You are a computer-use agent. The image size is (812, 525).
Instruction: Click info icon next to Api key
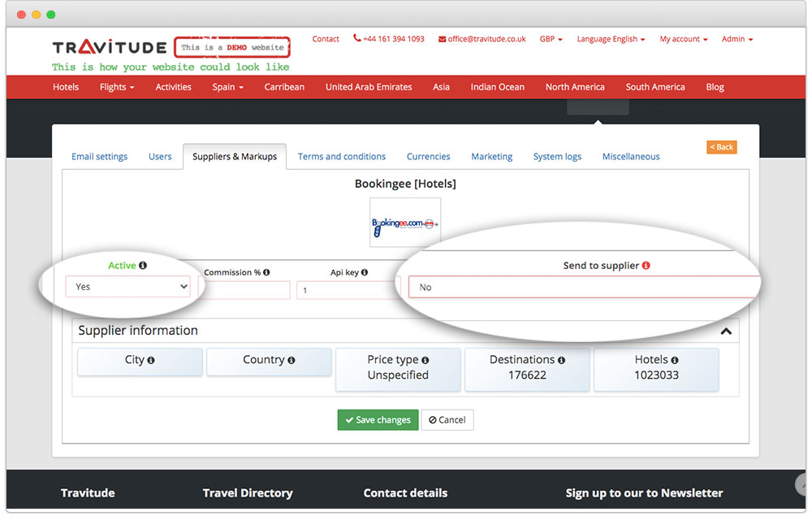point(365,273)
